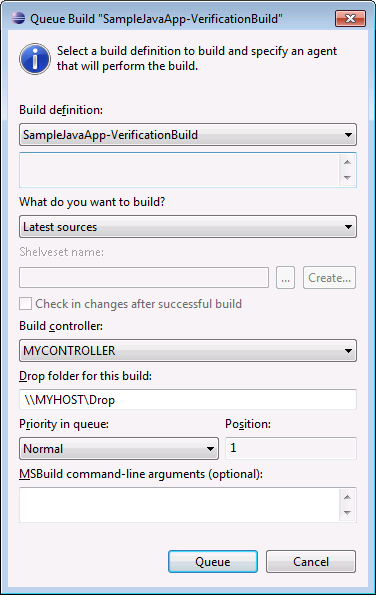Click the ellipsis browse shelveset button
The height and width of the screenshot is (595, 376).
click(x=286, y=277)
